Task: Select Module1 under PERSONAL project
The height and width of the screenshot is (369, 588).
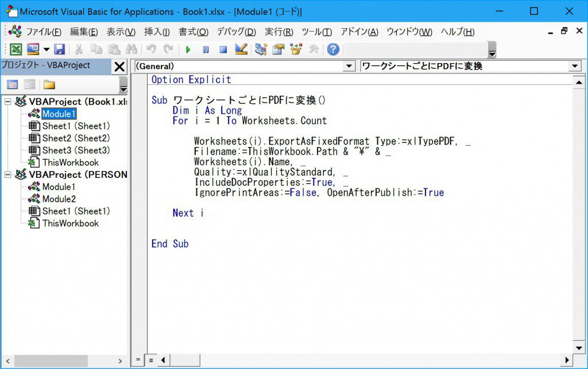Action: [x=59, y=187]
